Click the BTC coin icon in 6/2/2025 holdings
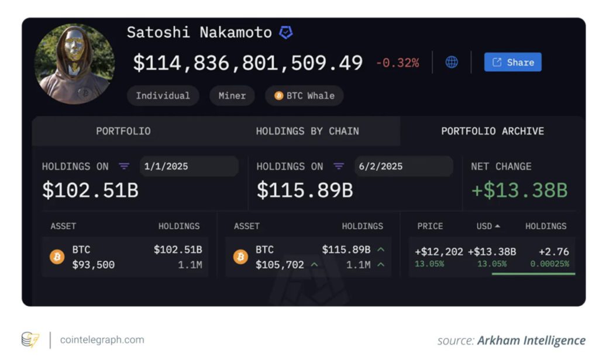 (x=240, y=257)
